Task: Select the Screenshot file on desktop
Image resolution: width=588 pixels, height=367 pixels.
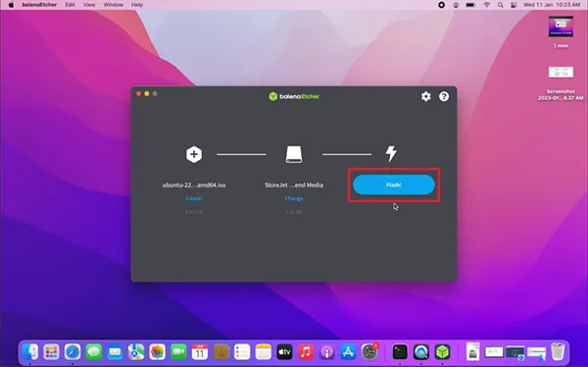Action: pos(561,83)
